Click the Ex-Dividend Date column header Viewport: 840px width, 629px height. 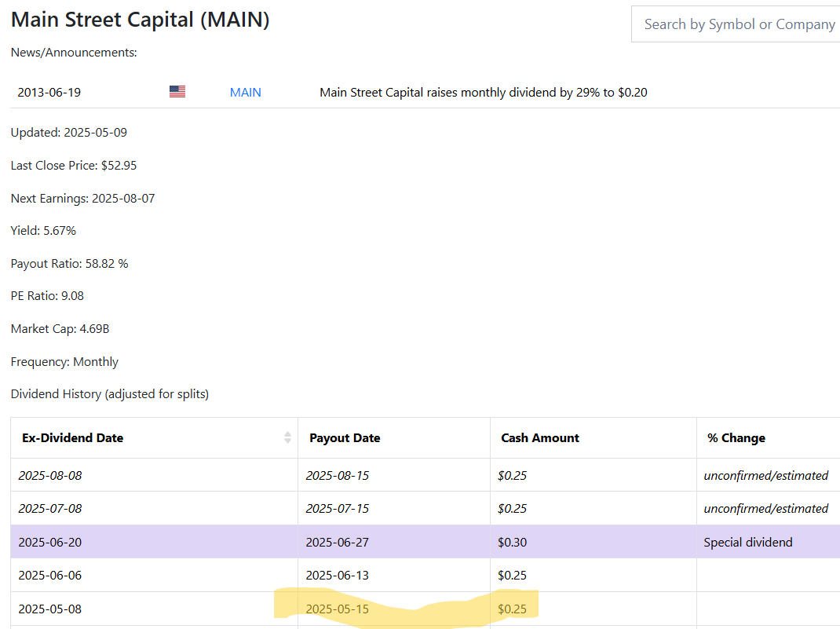click(155, 437)
